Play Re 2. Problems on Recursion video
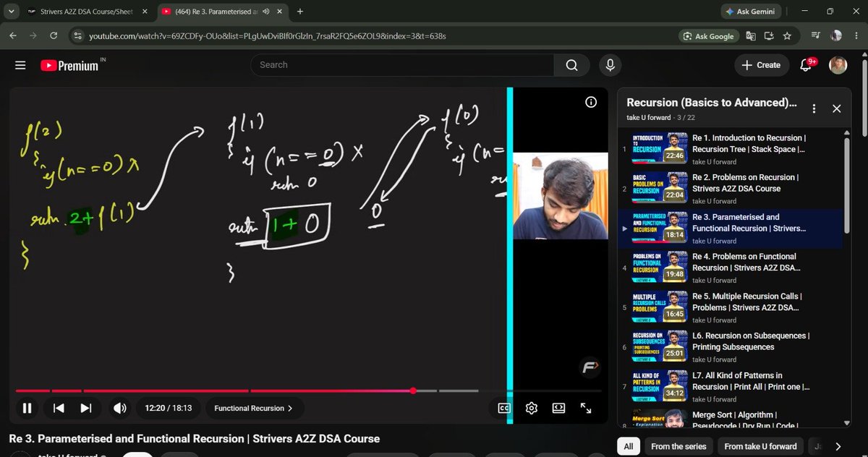Viewport: 868px width, 457px height. click(x=731, y=188)
